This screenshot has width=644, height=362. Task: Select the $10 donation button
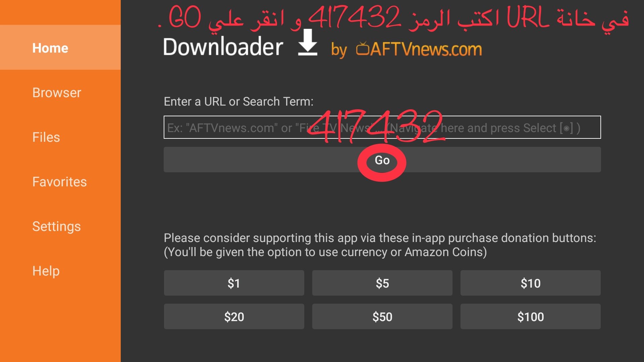pyautogui.click(x=530, y=283)
